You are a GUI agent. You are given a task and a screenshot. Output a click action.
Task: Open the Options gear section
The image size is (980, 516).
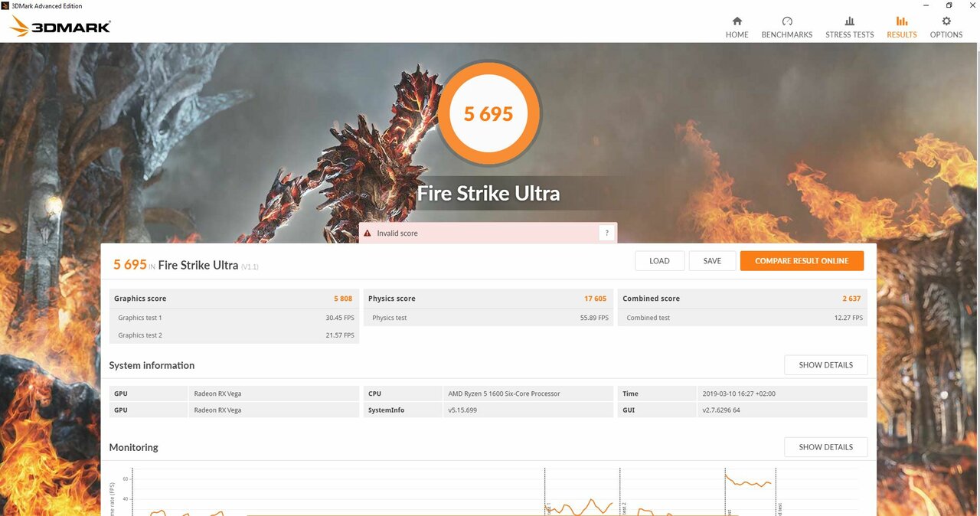click(x=946, y=27)
